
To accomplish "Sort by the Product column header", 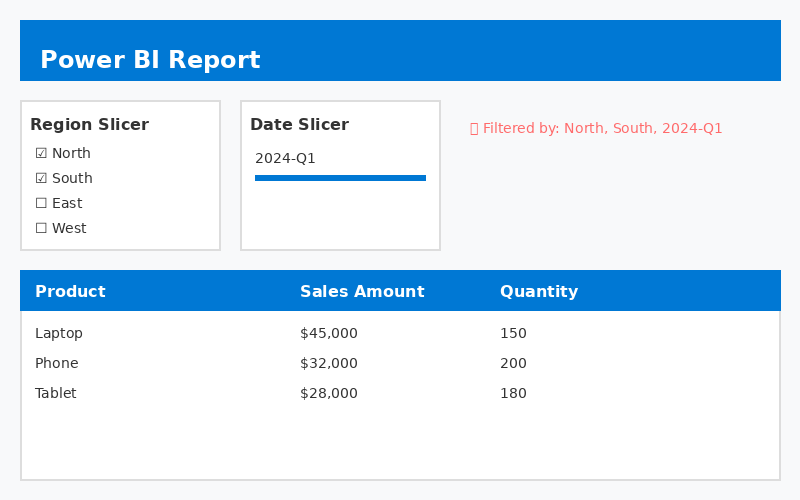I will 70,292.
